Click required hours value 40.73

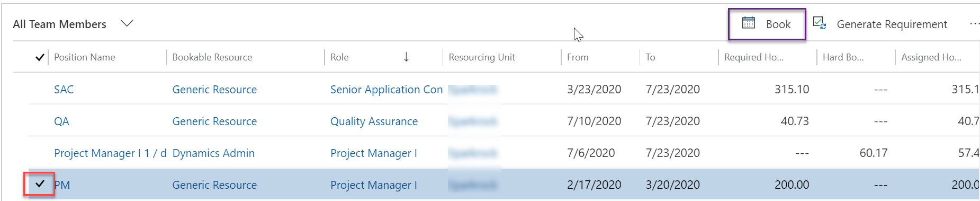pos(795,121)
